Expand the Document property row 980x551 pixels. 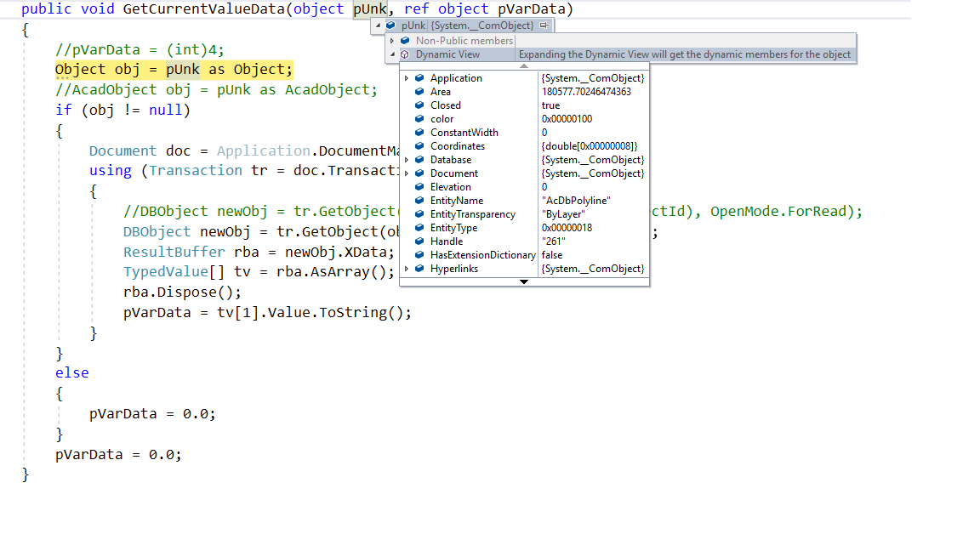pos(407,173)
